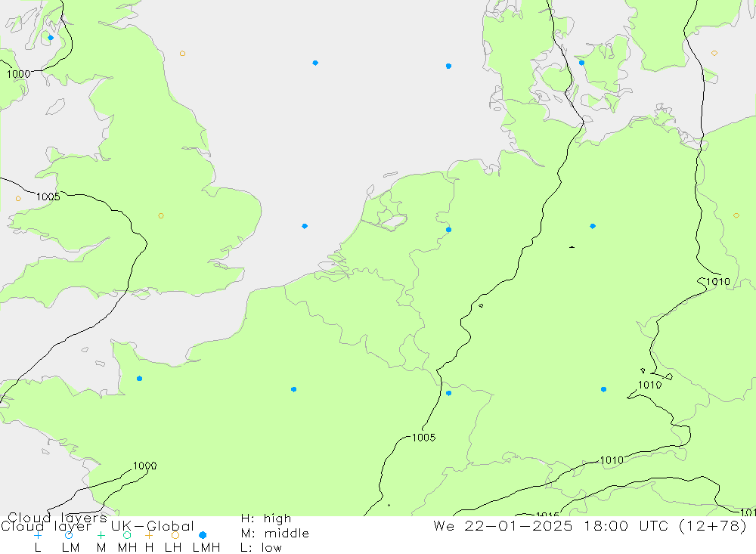The width and height of the screenshot is (756, 554).
Task: Select the orange circle marker over the English Midlands
Action: (x=161, y=216)
